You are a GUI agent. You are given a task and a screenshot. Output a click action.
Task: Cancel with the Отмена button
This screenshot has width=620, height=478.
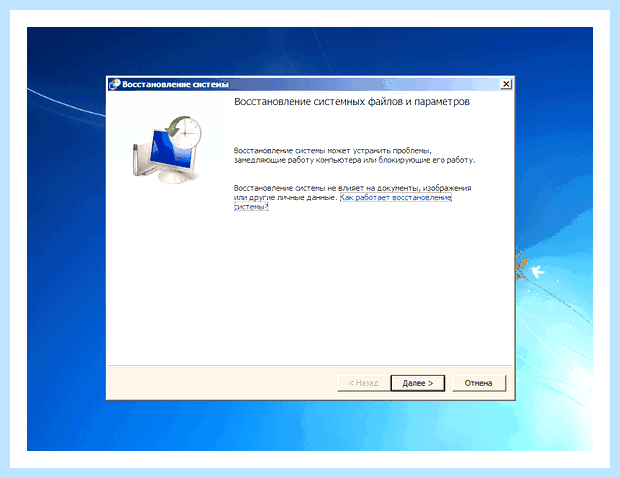[478, 383]
